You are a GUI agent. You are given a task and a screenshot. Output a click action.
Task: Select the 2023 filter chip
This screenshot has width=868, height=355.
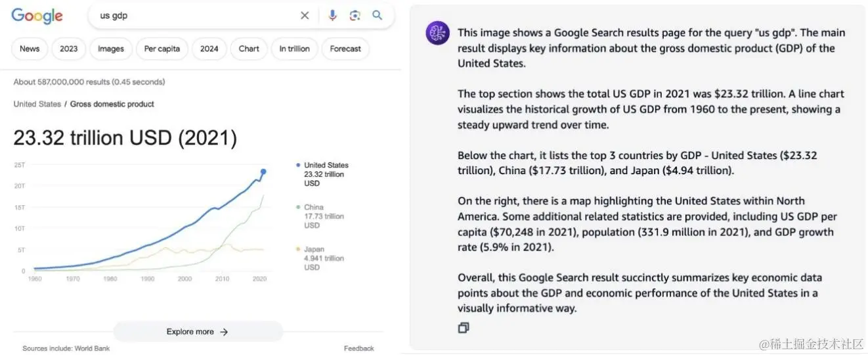coord(68,49)
